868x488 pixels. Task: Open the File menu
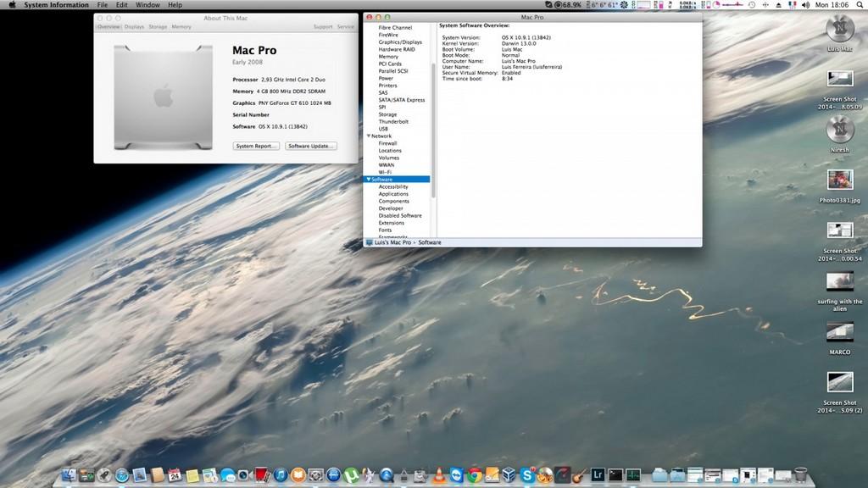[103, 5]
